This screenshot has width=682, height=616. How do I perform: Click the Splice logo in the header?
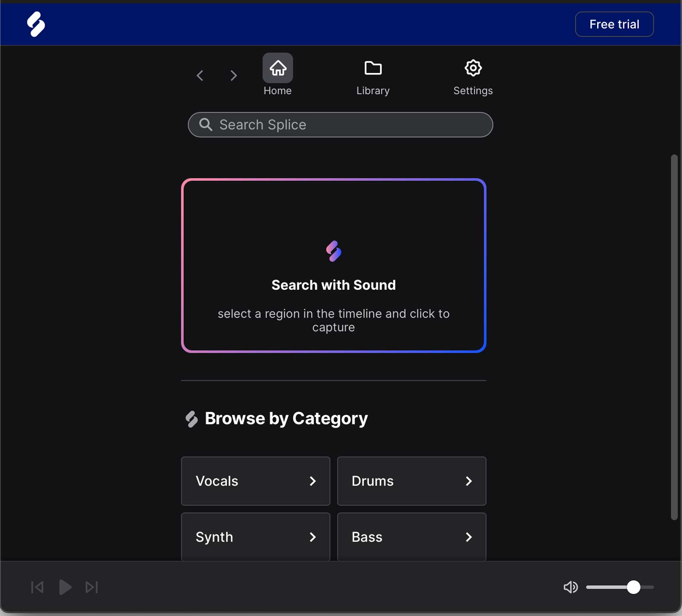[36, 24]
